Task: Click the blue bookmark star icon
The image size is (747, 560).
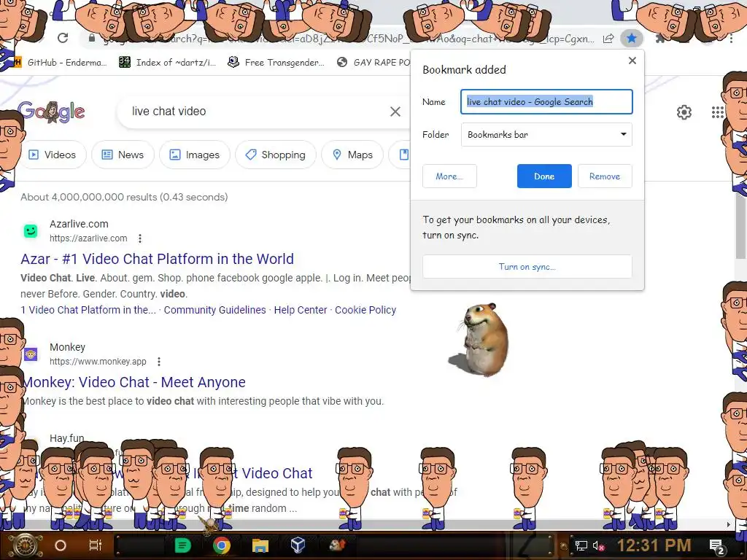Action: [632, 38]
